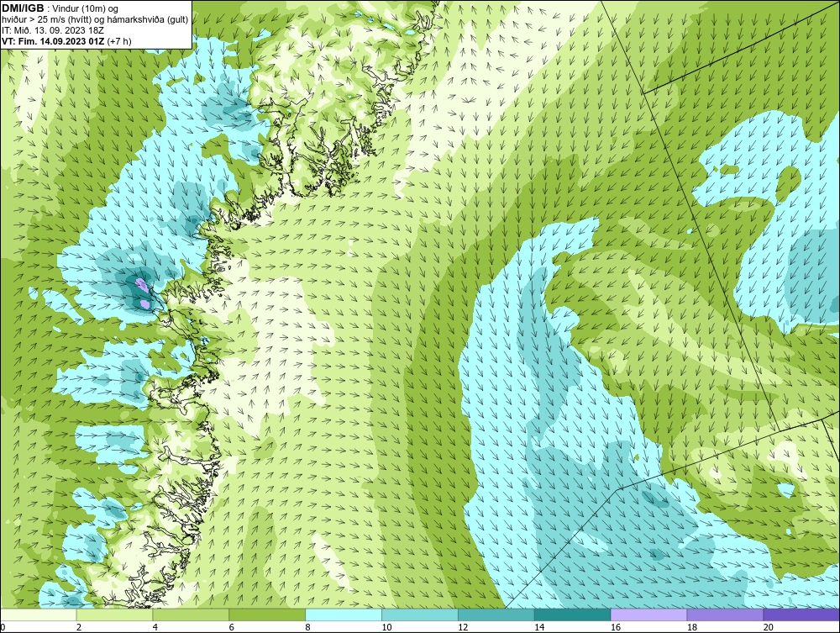Click the above-20 m/s dark purple legend swatch
Image resolution: width=840 pixels, height=633 pixels.
click(801, 615)
